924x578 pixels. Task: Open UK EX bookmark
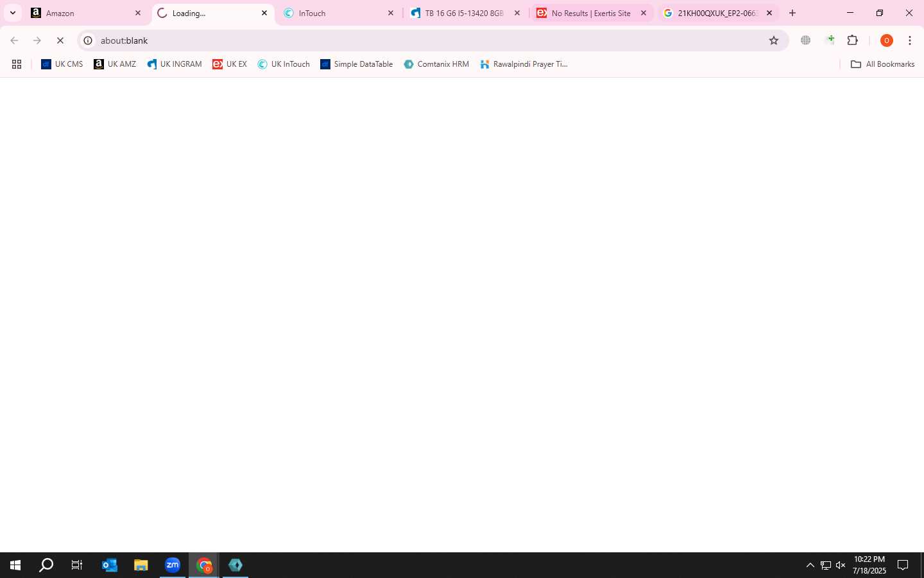[230, 64]
